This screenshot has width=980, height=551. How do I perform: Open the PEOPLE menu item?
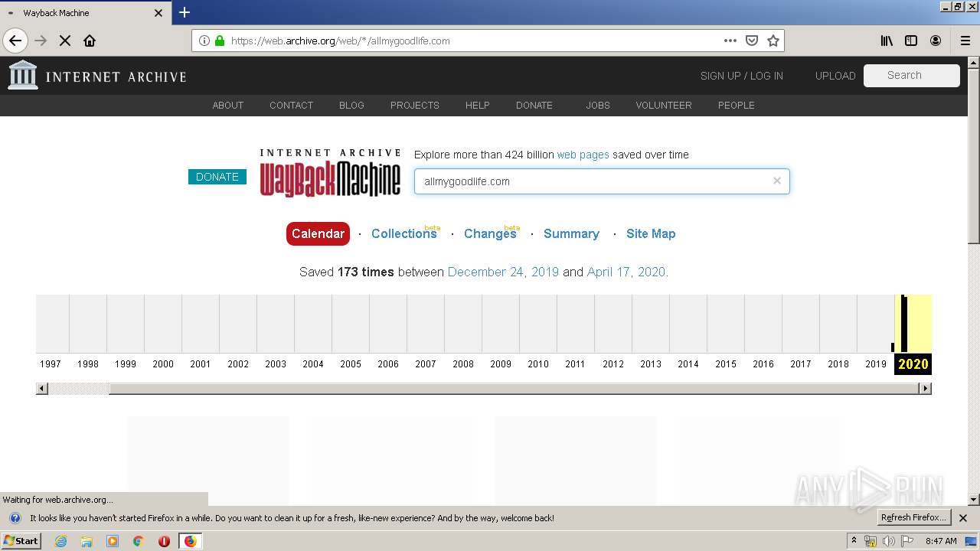737,106
